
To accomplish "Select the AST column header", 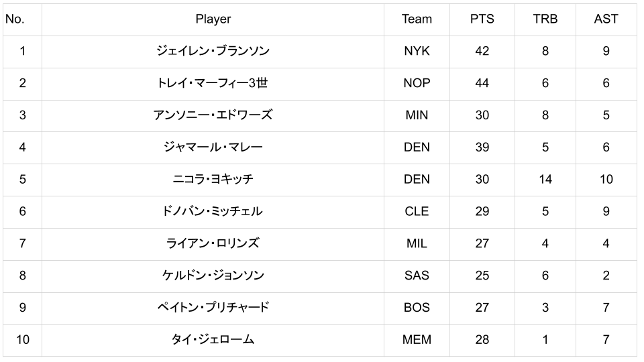I will coord(606,19).
